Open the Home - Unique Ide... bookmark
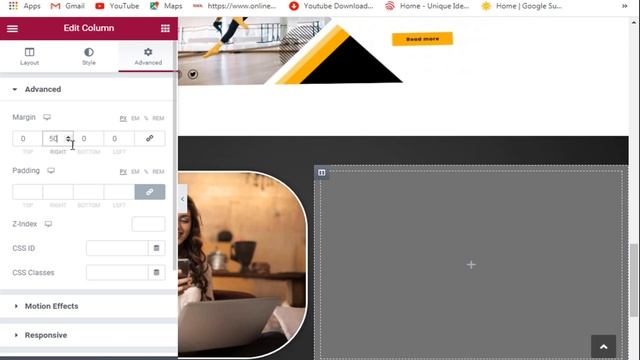 pyautogui.click(x=427, y=6)
